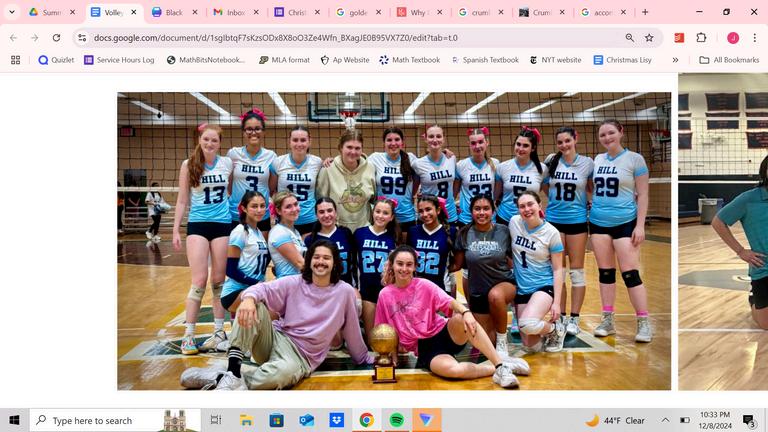Open the Service Hours Log bookmark
The width and height of the screenshot is (768, 432).
pyautogui.click(x=119, y=60)
